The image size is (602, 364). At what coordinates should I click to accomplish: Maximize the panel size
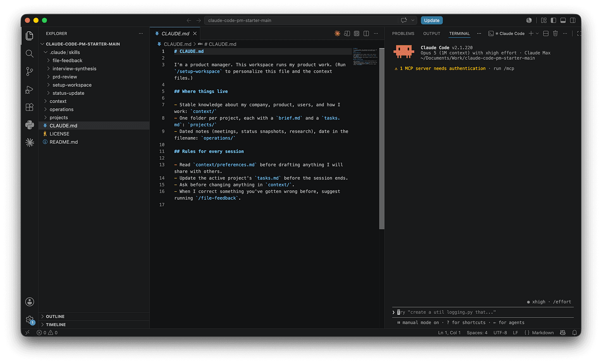(579, 33)
